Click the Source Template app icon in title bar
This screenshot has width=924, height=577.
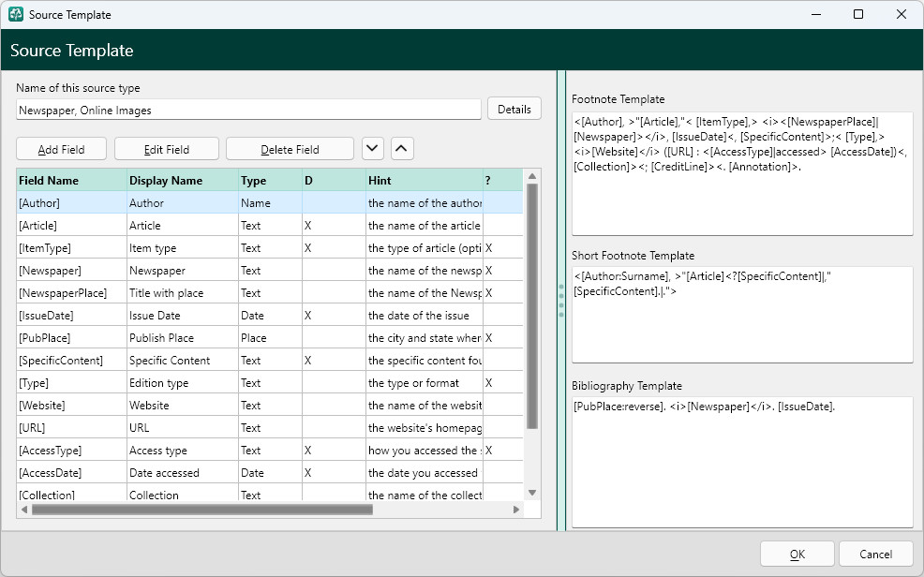(16, 14)
